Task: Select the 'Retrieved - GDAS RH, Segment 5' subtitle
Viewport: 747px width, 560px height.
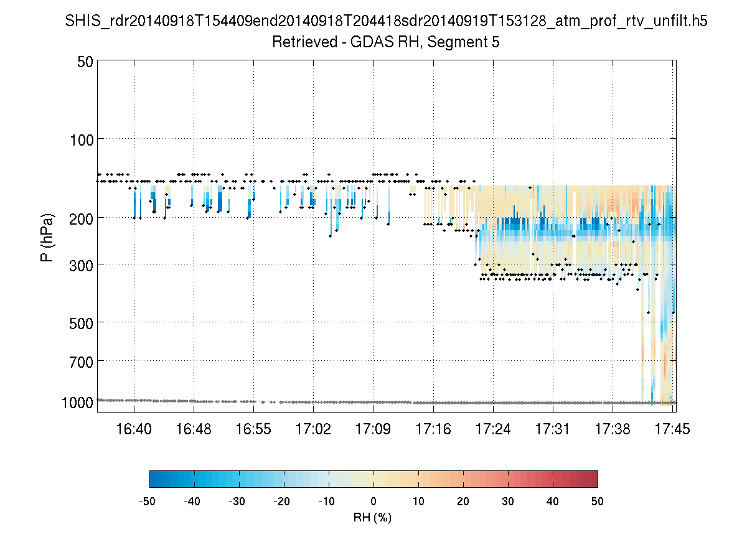Action: pyautogui.click(x=386, y=42)
